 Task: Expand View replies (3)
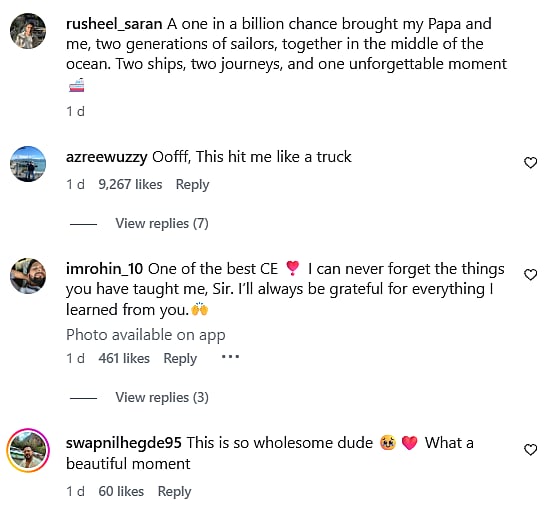click(x=162, y=398)
